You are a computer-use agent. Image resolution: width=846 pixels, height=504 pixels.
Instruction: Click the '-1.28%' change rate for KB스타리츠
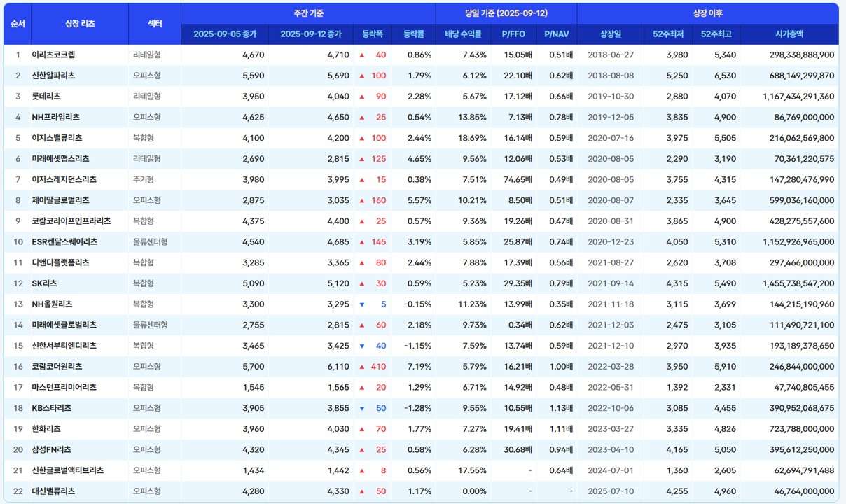click(x=418, y=408)
